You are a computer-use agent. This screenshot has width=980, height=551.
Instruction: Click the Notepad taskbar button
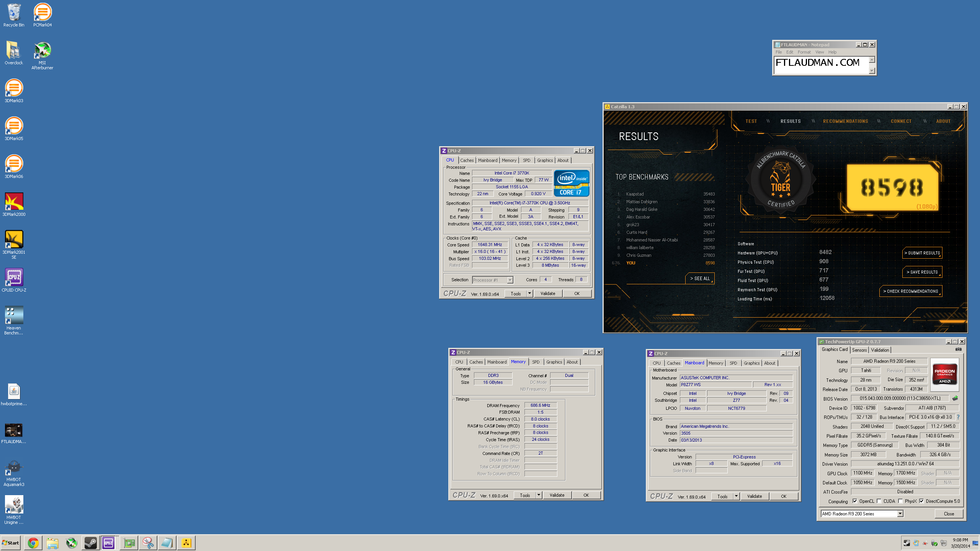click(x=167, y=543)
